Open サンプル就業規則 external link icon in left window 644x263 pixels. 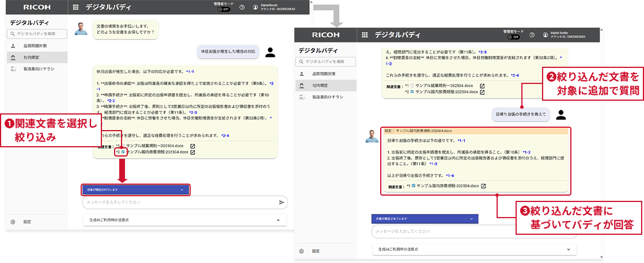[x=193, y=146]
